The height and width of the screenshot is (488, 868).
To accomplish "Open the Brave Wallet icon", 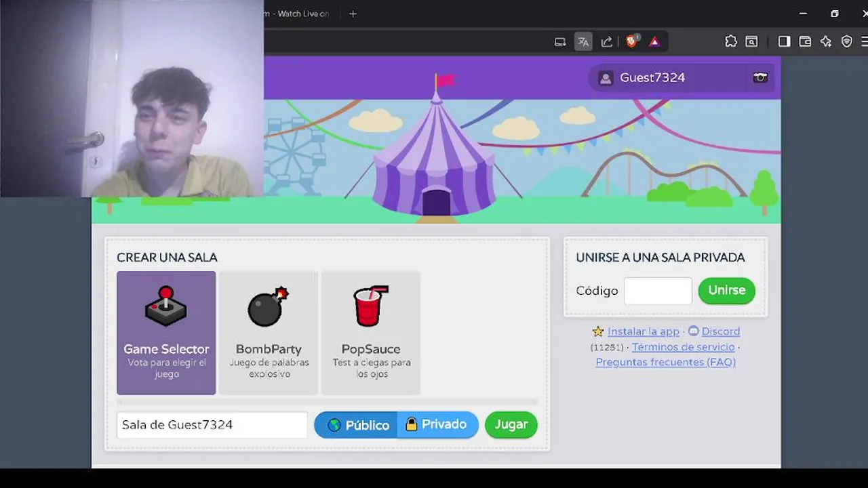I will pyautogui.click(x=805, y=41).
